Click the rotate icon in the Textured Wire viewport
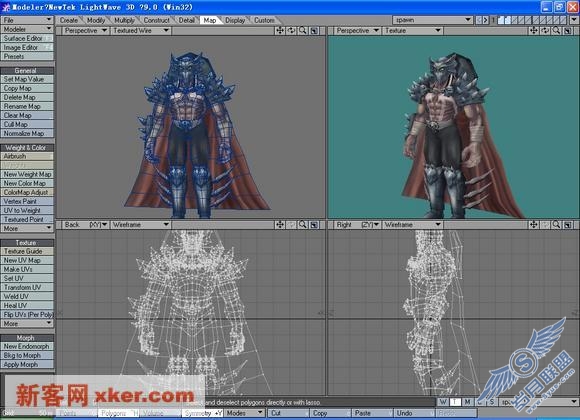Image resolution: width=580 pixels, height=420 pixels. coord(291,31)
